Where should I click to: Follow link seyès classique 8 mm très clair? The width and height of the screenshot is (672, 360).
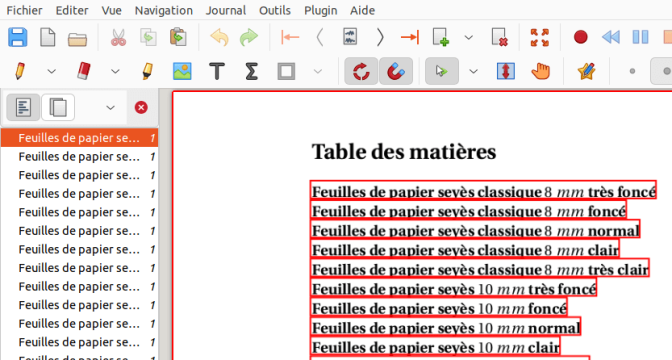tap(480, 269)
